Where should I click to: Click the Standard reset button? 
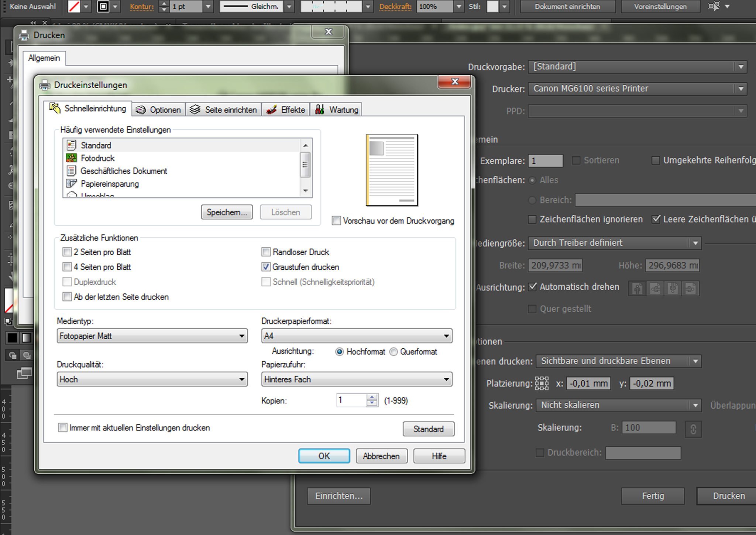[x=428, y=429]
